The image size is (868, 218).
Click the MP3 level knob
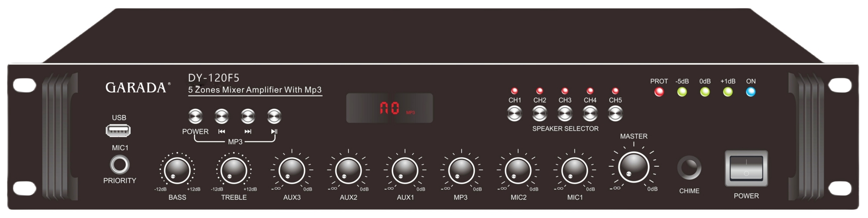[x=461, y=170]
